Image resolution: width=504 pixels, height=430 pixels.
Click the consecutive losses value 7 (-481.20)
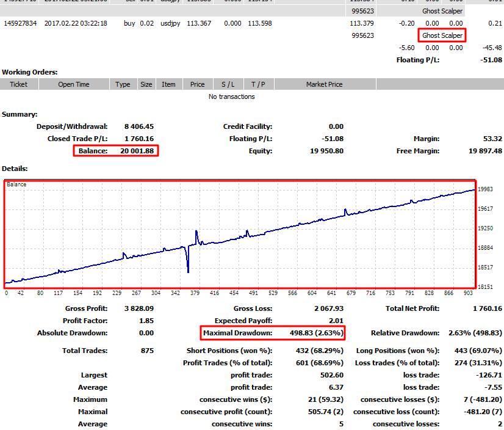click(x=483, y=399)
